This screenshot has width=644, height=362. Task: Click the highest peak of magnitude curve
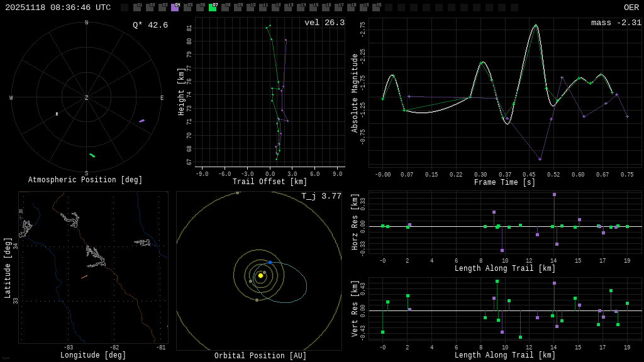[536, 25]
